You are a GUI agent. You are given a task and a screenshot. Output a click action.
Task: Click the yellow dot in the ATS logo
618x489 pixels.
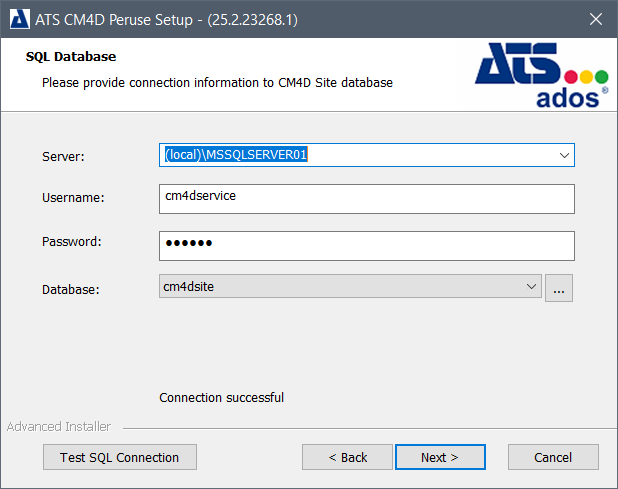point(587,77)
